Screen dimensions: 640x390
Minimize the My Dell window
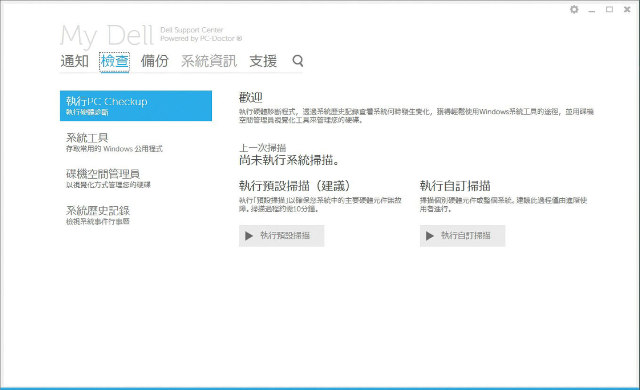click(591, 10)
